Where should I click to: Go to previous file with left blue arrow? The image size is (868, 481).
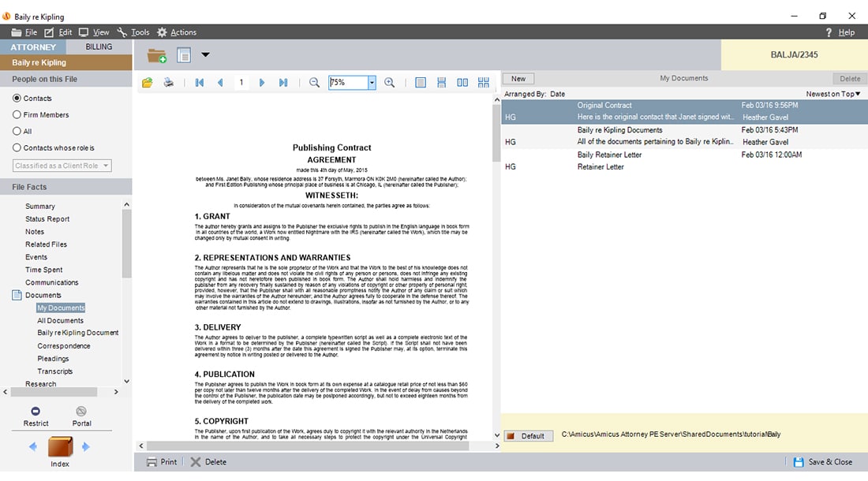point(32,447)
